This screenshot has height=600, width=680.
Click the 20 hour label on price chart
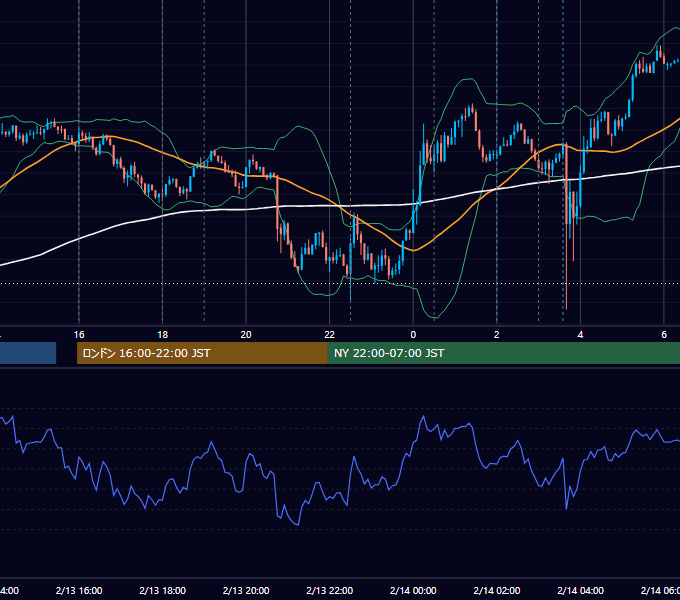pos(246,335)
